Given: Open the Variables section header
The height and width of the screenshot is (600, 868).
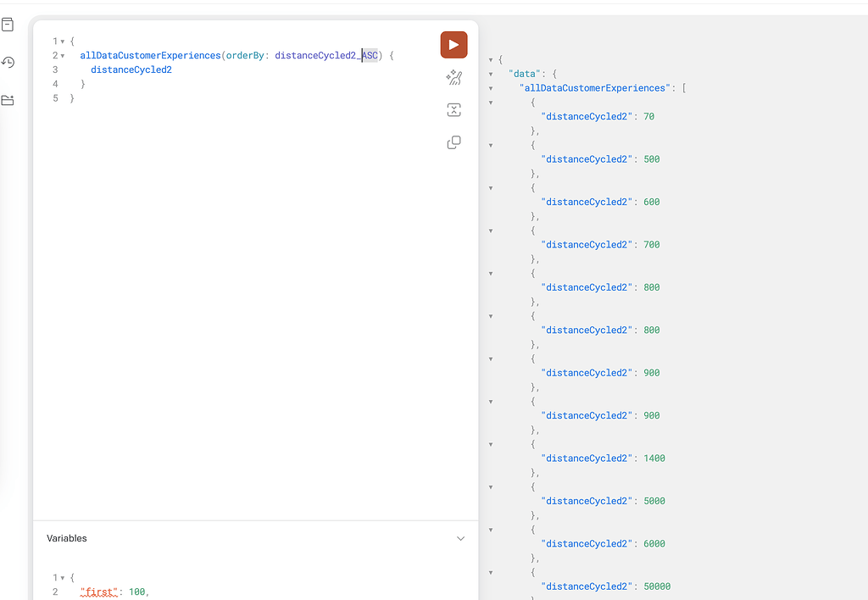Looking at the screenshot, I should click(x=69, y=538).
